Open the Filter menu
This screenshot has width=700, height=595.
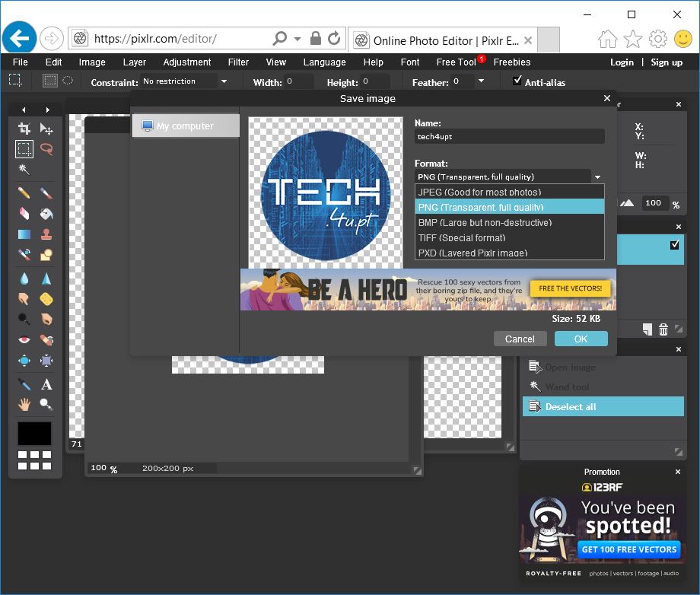coord(238,62)
